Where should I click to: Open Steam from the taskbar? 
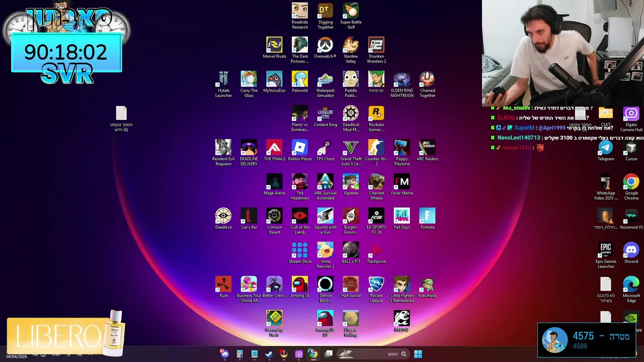tap(269, 354)
